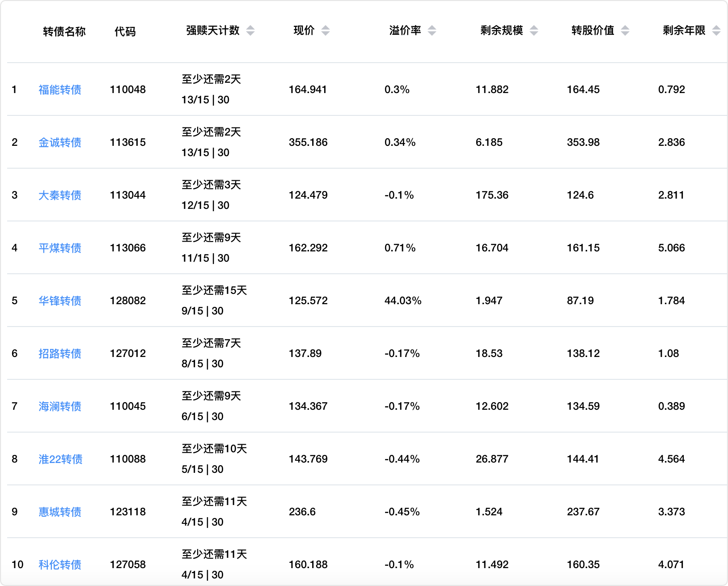Click the 溢价率 sort arrows
728x586 pixels.
coord(432,30)
